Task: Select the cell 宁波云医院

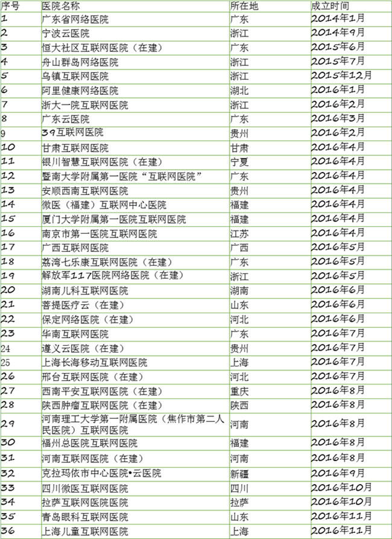Action: (135, 33)
